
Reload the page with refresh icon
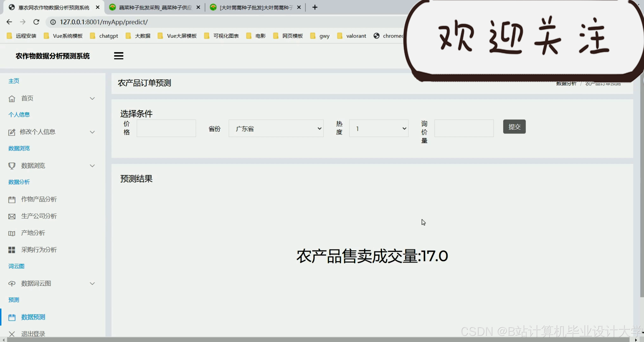tap(36, 22)
